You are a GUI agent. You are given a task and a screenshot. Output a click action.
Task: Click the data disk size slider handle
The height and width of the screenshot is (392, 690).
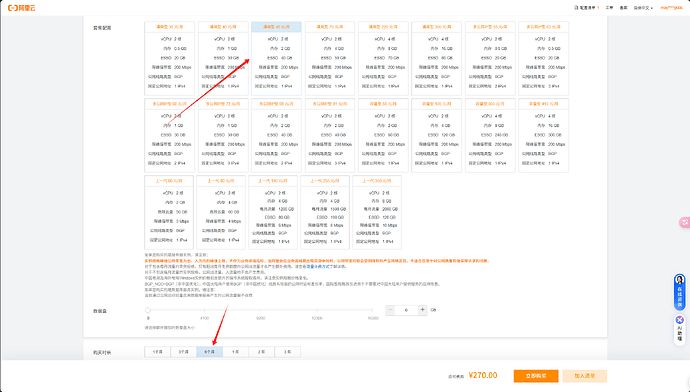coord(148,310)
